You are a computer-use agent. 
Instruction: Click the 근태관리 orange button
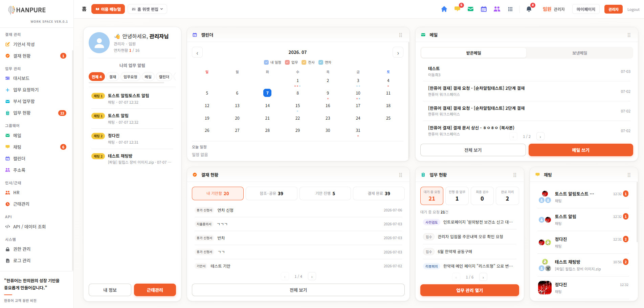point(155,290)
